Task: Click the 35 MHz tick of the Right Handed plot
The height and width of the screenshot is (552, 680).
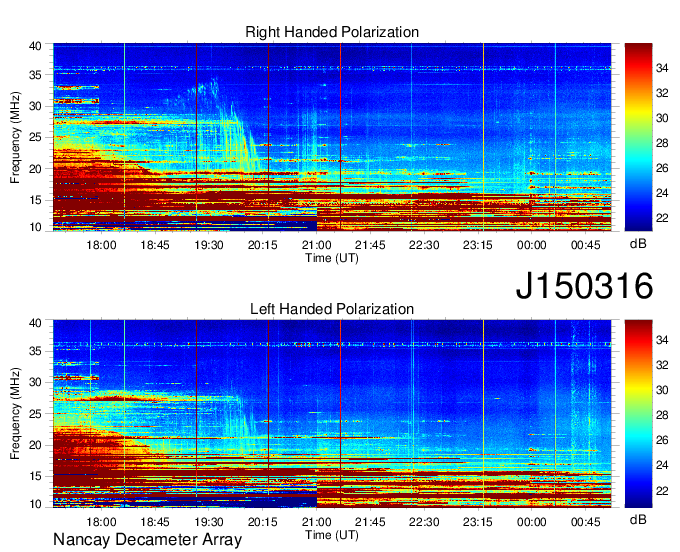Action: tap(35, 75)
